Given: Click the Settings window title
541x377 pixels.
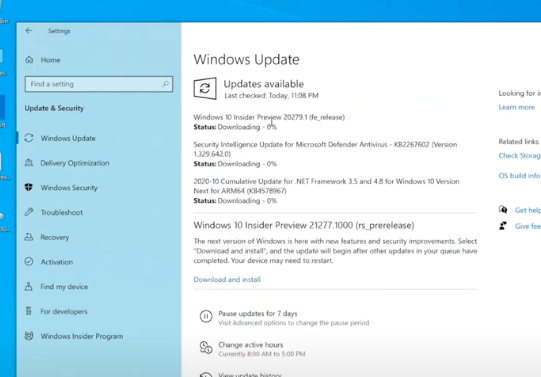Looking at the screenshot, I should click(x=59, y=31).
